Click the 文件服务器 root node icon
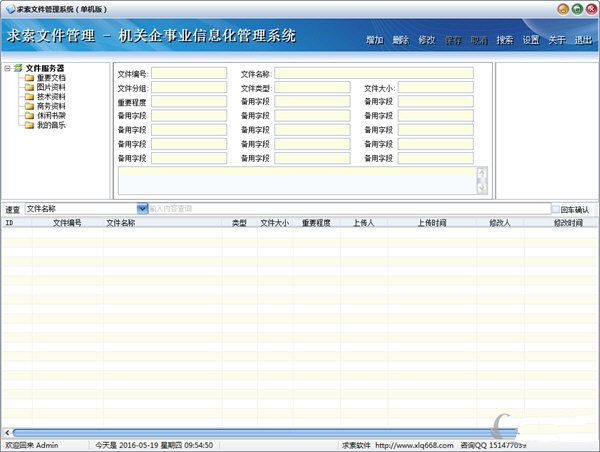Viewport: 600px width, 452px height. tap(18, 68)
